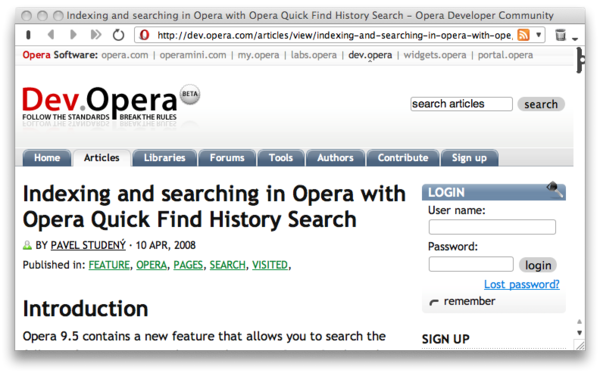This screenshot has height=373, width=600.
Task: Visit my.opera link
Action: point(258,55)
